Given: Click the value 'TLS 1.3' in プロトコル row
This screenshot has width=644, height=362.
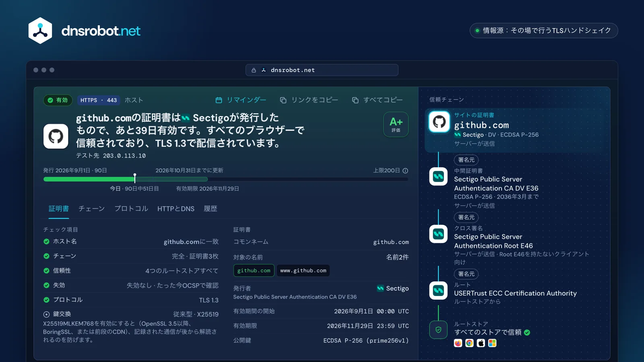Looking at the screenshot, I should coord(208,300).
